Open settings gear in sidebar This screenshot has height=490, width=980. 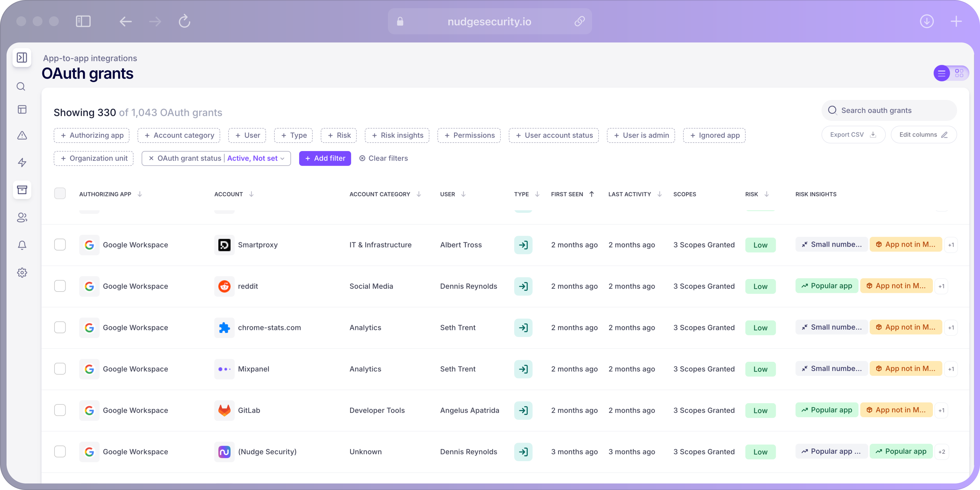pos(22,272)
